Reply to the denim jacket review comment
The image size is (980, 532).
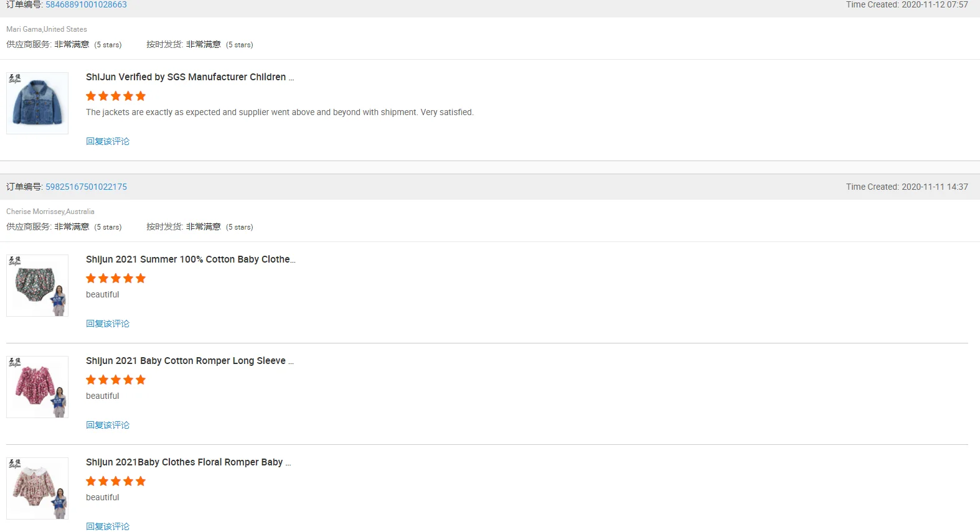108,141
